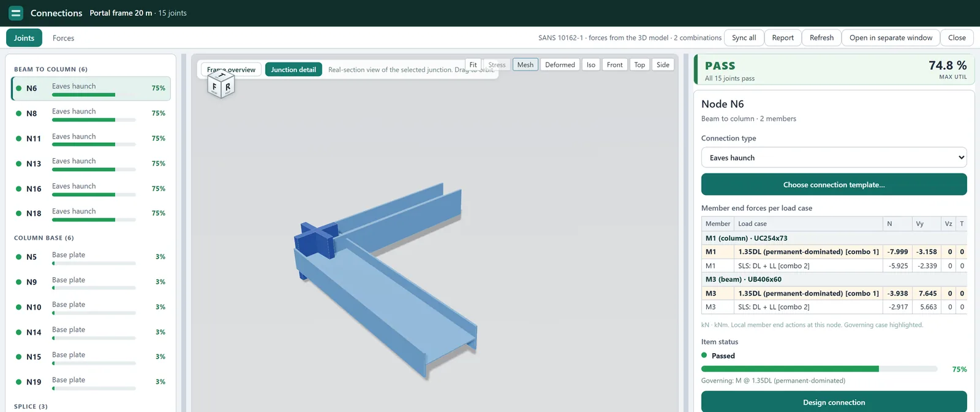Click Open in separate window
Viewport: 980px width, 412px height.
[891, 38]
